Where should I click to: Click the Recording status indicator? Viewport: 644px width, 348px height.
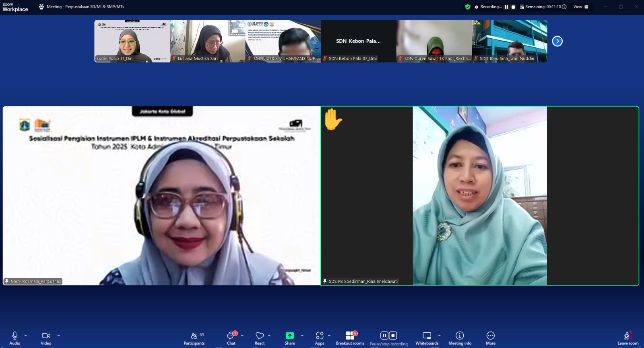coord(488,7)
